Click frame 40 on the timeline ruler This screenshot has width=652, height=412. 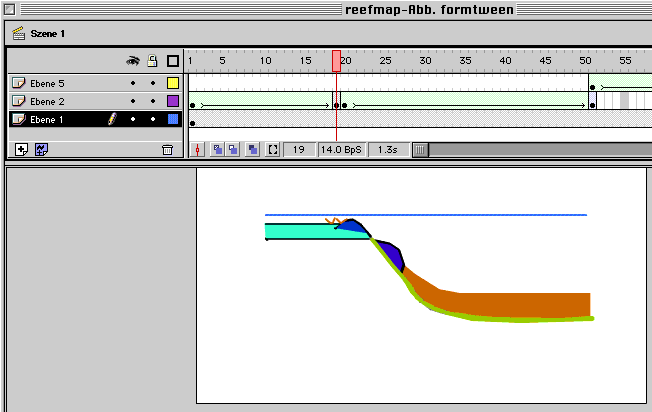[x=505, y=61]
